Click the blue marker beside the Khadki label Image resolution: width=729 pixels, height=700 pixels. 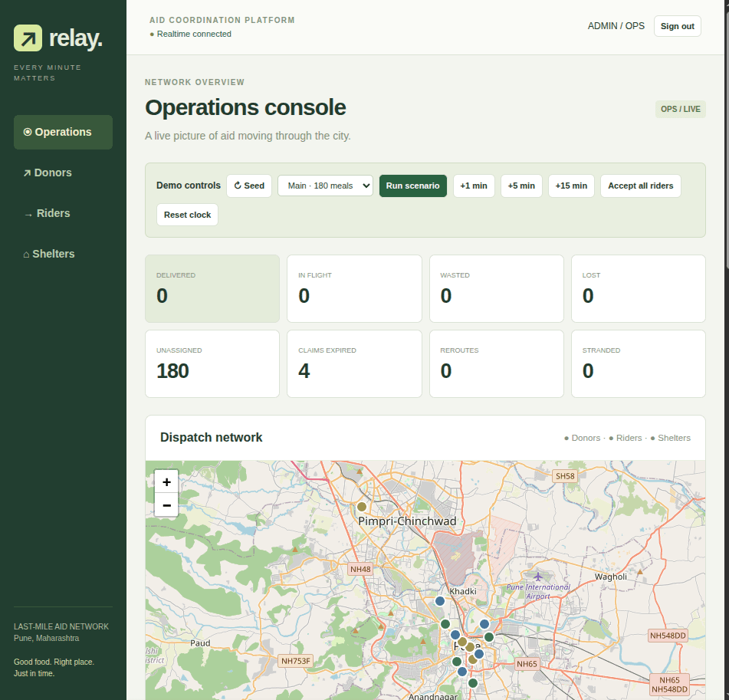[440, 601]
